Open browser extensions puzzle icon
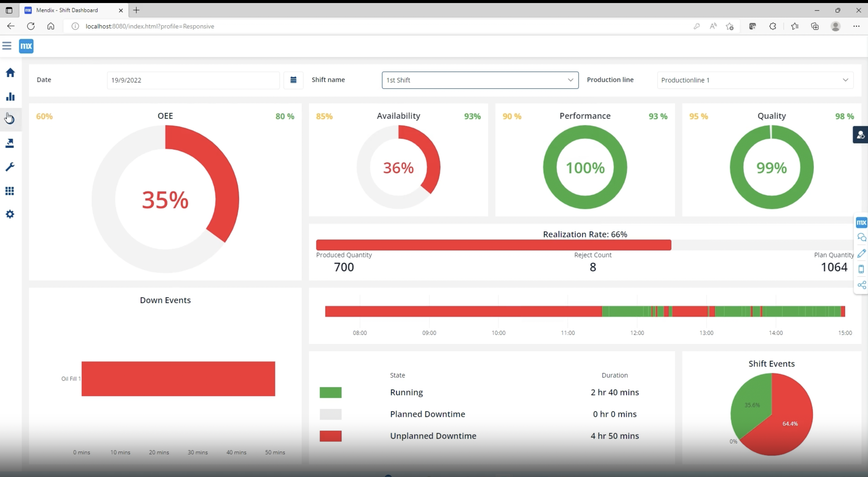 (773, 26)
